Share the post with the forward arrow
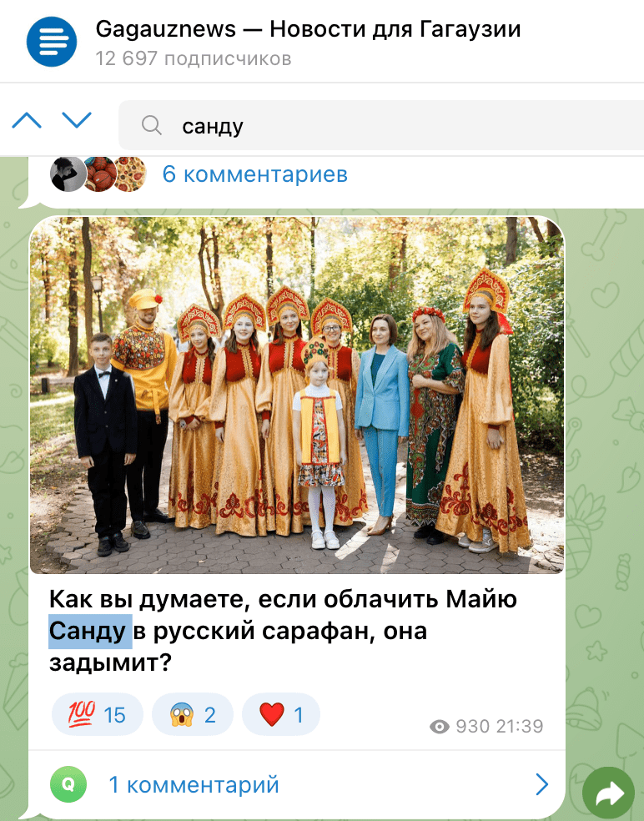The image size is (644, 821). click(x=608, y=792)
